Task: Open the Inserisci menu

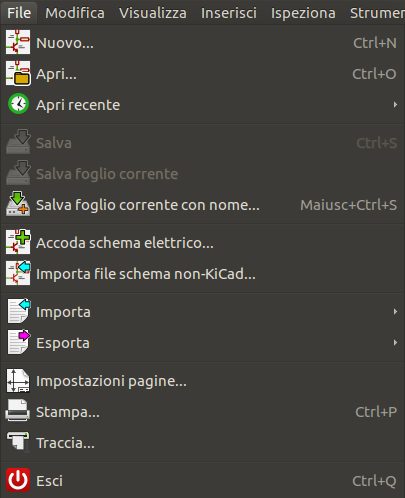Action: [229, 13]
